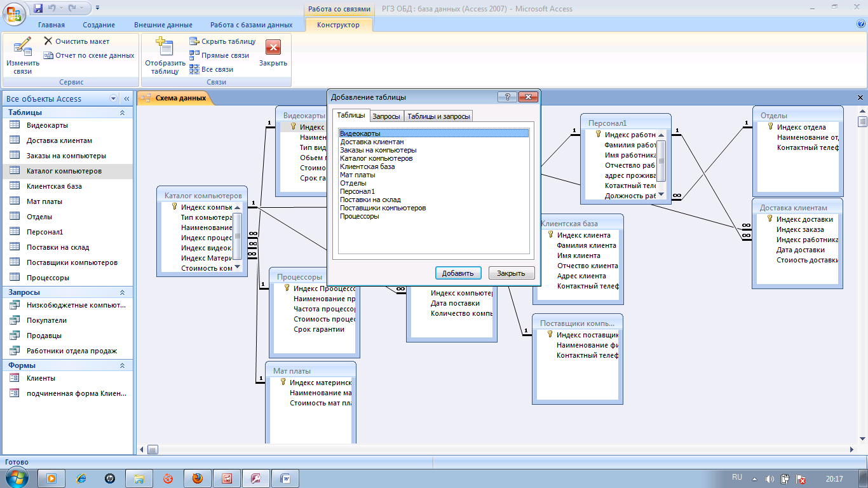Open Клиенты form in navigation pane
Screen dimensions: 868x488
41,378
